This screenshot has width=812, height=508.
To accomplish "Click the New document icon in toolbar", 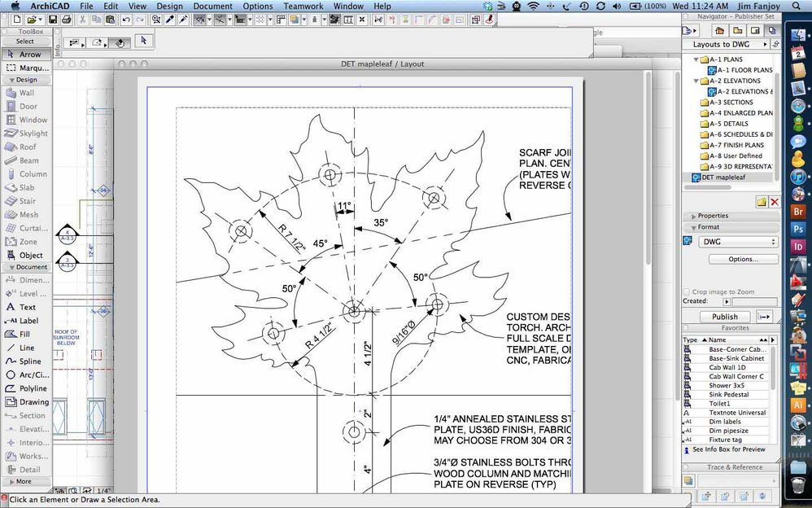I will click(x=16, y=20).
